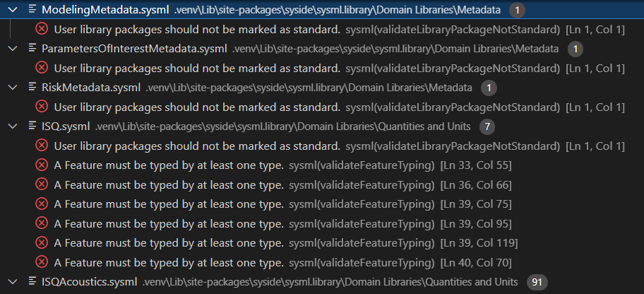
Task: Click the 91 problems badge on ISQAcoustics.sysml
Action: pyautogui.click(x=537, y=282)
